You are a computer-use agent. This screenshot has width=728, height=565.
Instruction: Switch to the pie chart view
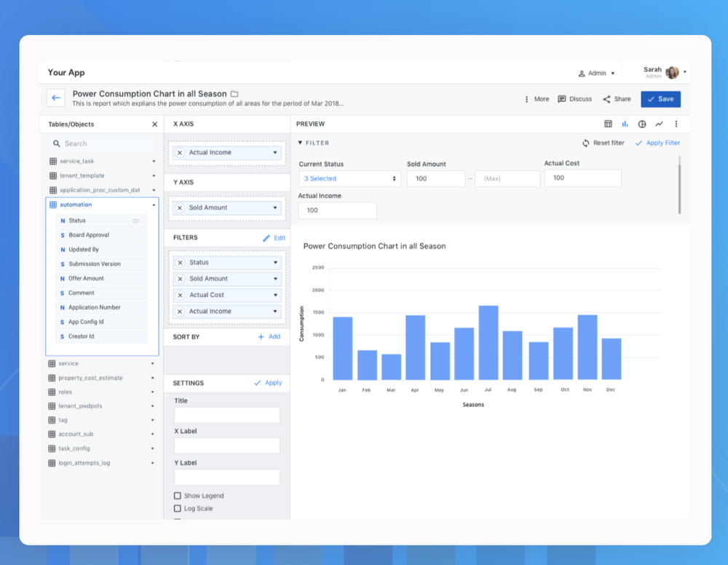[641, 124]
